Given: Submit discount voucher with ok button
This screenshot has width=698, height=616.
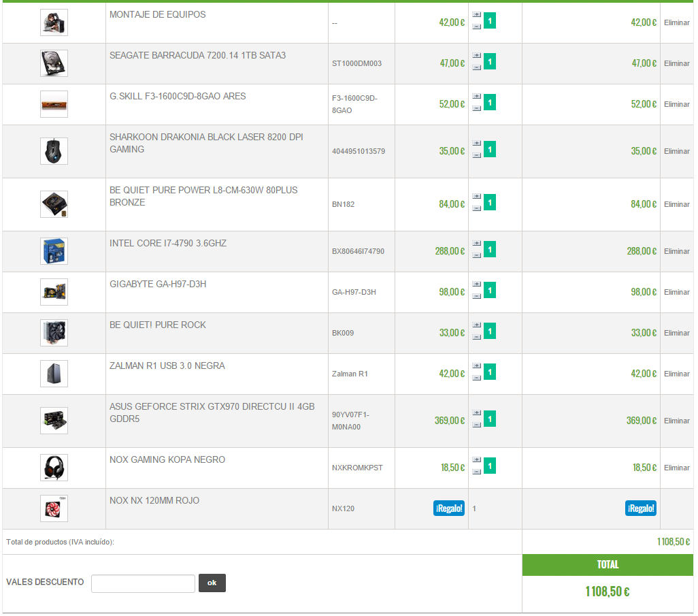Looking at the screenshot, I should pos(212,583).
